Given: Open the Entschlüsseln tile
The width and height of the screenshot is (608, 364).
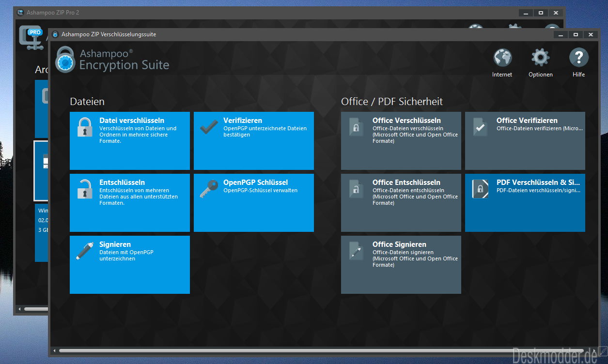Looking at the screenshot, I should [130, 203].
